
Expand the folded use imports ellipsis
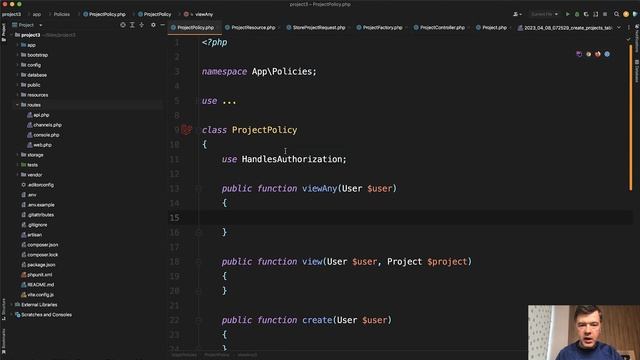(229, 101)
